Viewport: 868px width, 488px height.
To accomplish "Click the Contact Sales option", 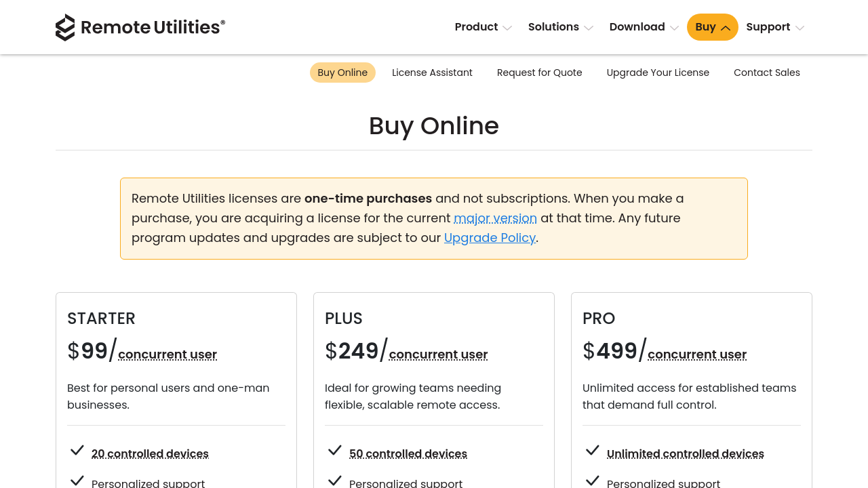I will tap(767, 72).
